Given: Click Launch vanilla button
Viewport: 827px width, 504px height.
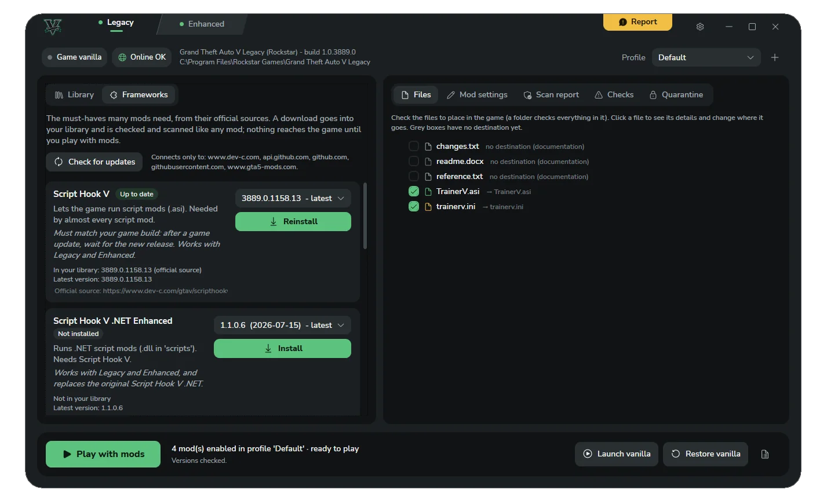Looking at the screenshot, I should pos(617,454).
